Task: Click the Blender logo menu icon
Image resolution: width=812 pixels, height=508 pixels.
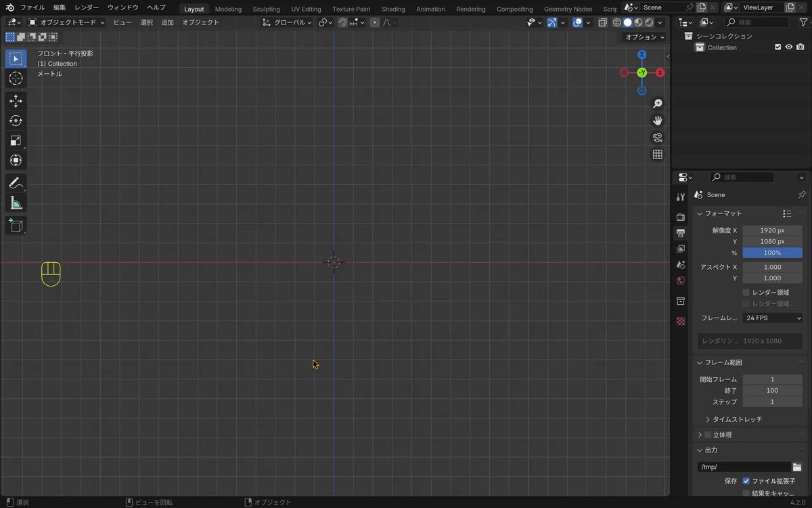Action: point(9,8)
